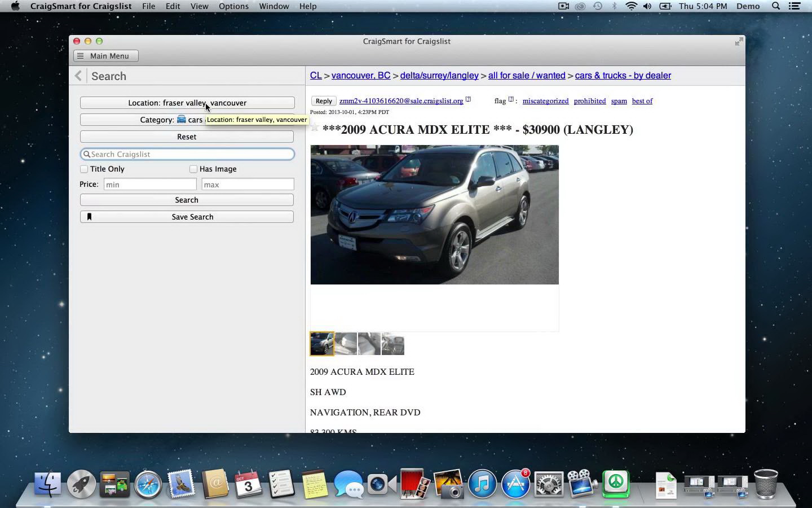This screenshot has height=508, width=812.
Task: Launch Safari from the Dock
Action: (148, 484)
